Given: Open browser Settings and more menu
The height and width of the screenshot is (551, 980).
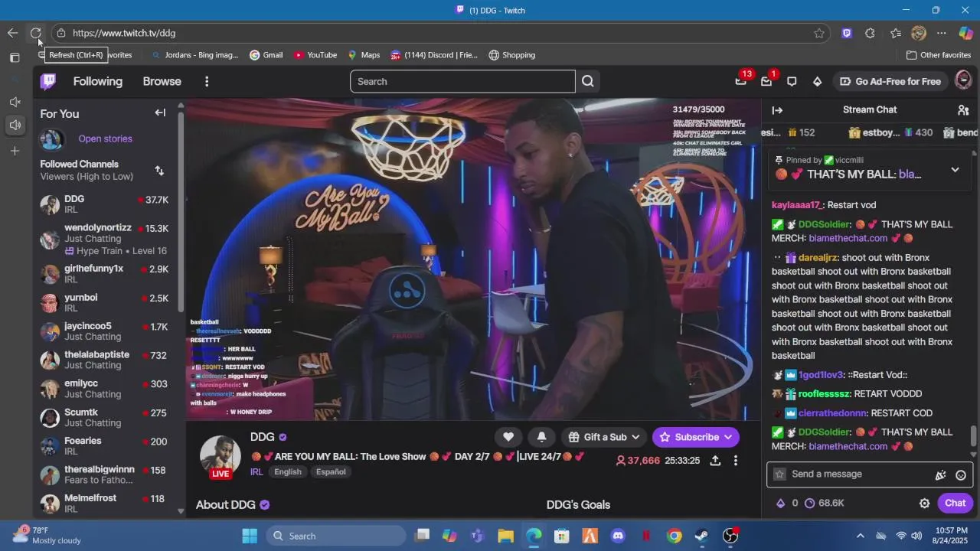Looking at the screenshot, I should [x=942, y=33].
